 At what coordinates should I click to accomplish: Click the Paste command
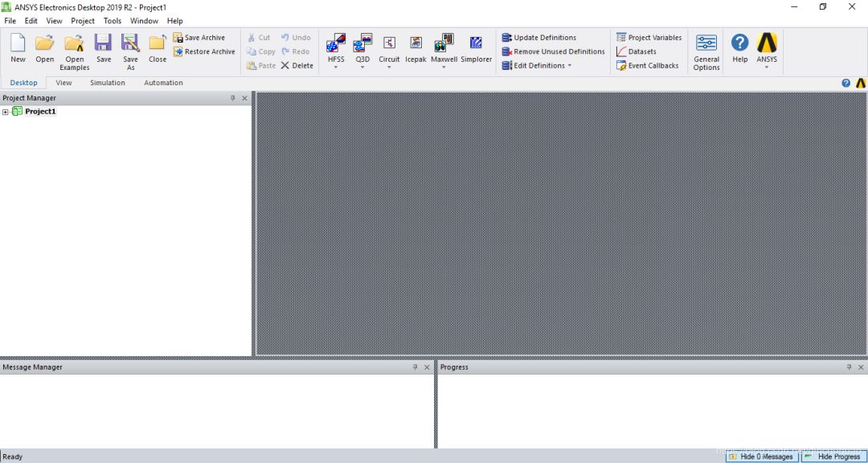click(x=260, y=65)
